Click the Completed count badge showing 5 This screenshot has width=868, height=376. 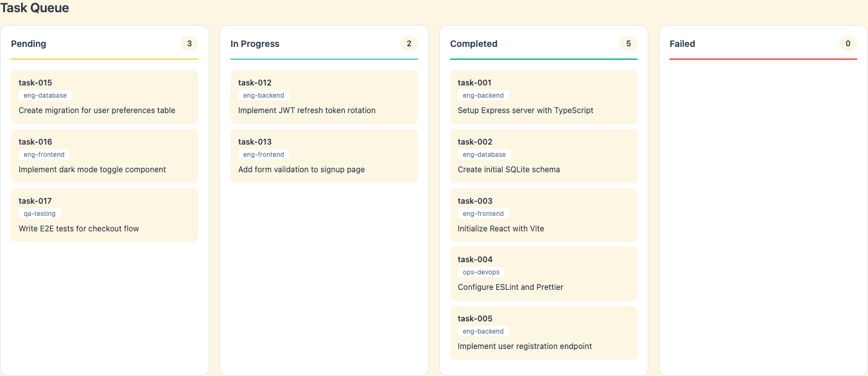tap(629, 43)
